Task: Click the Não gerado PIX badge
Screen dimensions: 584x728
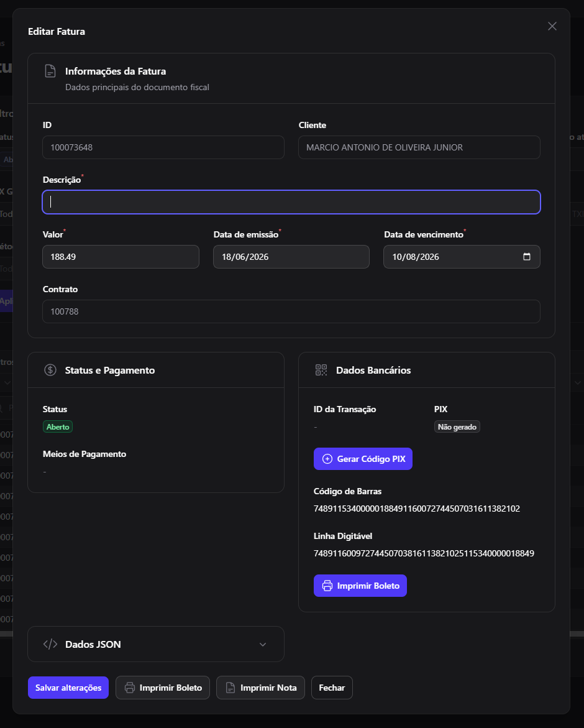Action: point(457,426)
